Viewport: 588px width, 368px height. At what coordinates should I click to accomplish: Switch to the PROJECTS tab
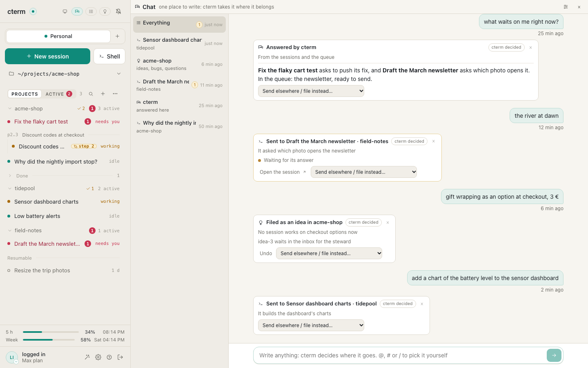tap(24, 94)
